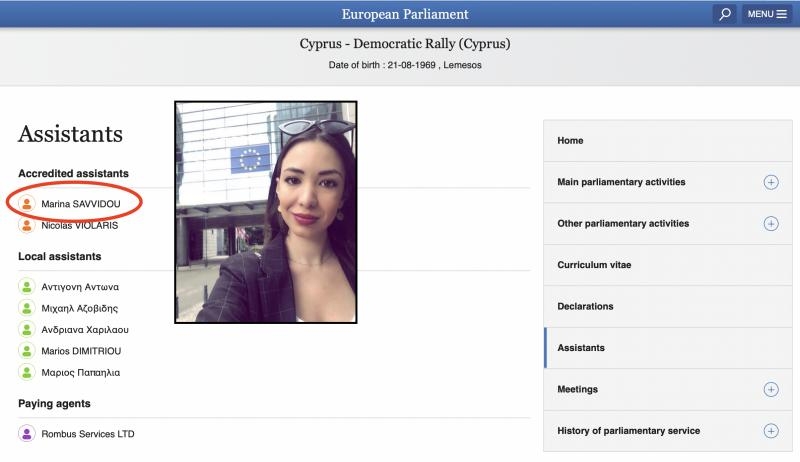Screen dimensions: 800x462
Task: Open Main parliamentary activities section
Action: click(x=668, y=182)
